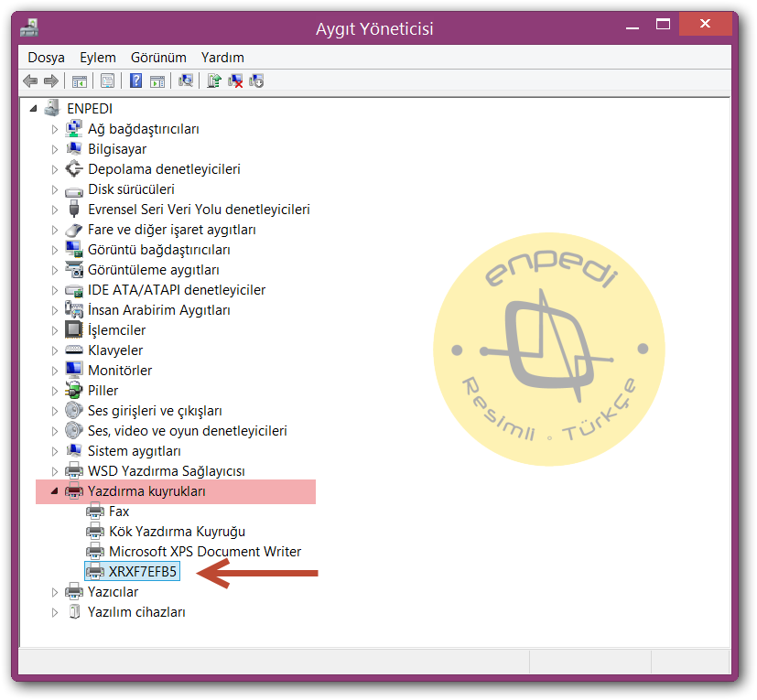Viewport: 757px width, 700px height.
Task: Click the Fax printer icon
Action: 94,512
